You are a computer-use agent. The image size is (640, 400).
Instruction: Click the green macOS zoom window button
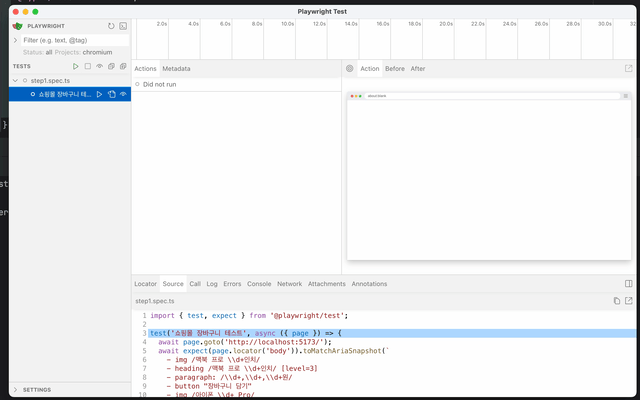click(36, 12)
